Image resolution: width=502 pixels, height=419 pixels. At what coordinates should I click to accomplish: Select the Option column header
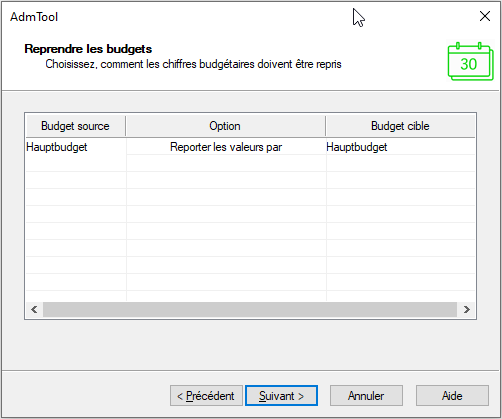(x=225, y=126)
